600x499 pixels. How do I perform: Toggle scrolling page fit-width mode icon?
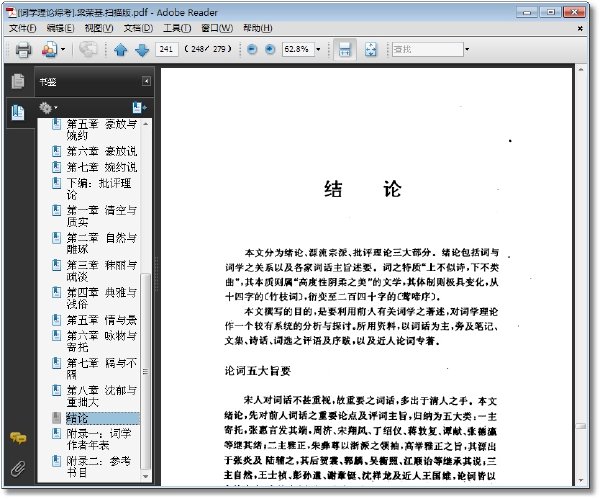tap(345, 49)
